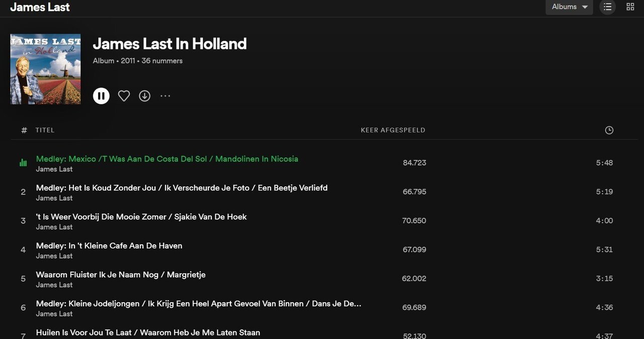Click the green now-playing equalizer icon

click(x=23, y=163)
